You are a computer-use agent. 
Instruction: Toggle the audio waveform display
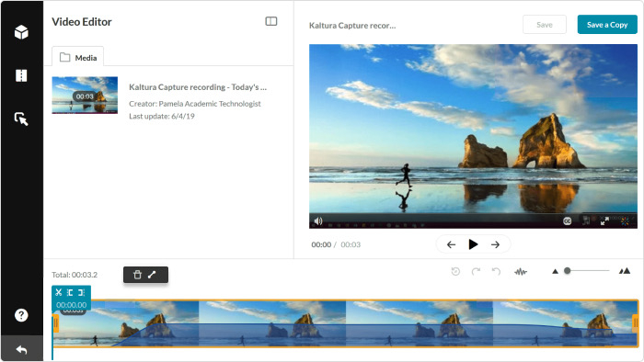tap(521, 271)
